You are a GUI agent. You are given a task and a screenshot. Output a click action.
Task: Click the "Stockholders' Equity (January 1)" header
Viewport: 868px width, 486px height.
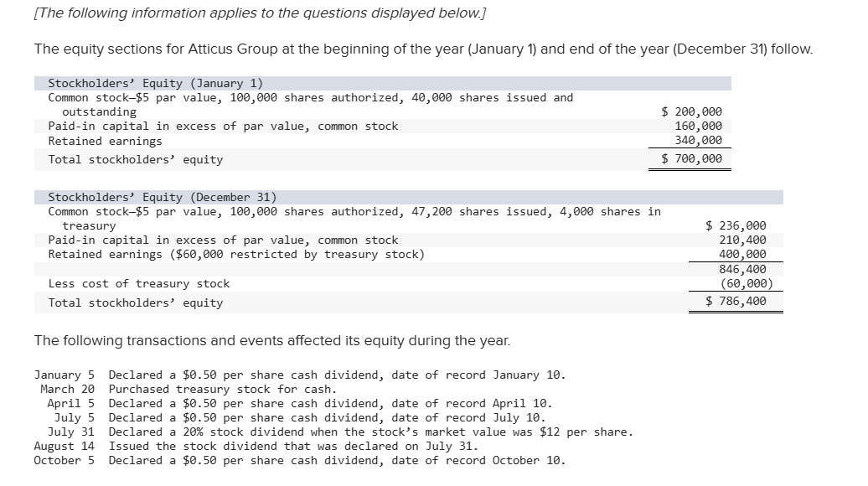click(155, 83)
